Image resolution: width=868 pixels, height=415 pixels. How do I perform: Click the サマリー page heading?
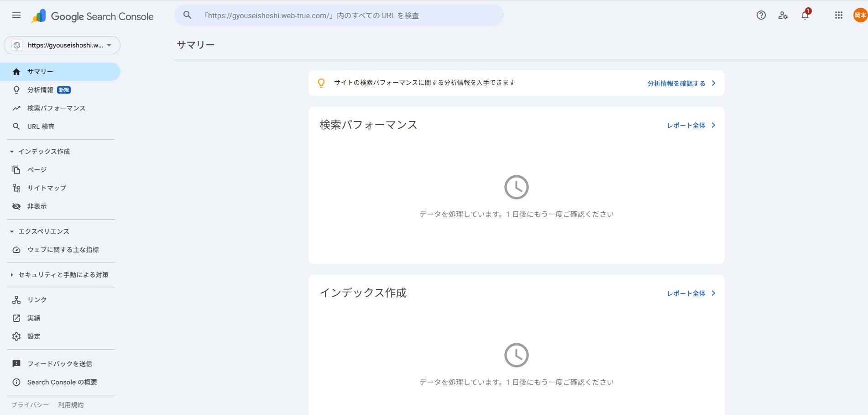click(x=196, y=45)
